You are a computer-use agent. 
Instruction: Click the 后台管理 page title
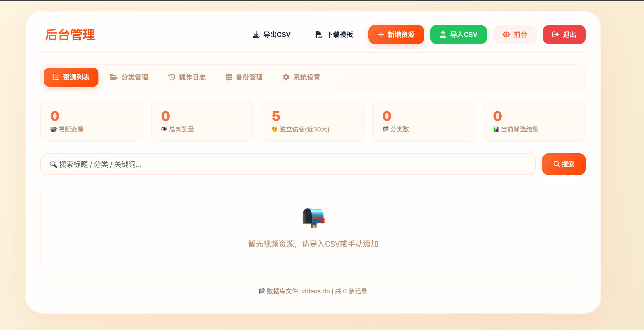pos(70,35)
